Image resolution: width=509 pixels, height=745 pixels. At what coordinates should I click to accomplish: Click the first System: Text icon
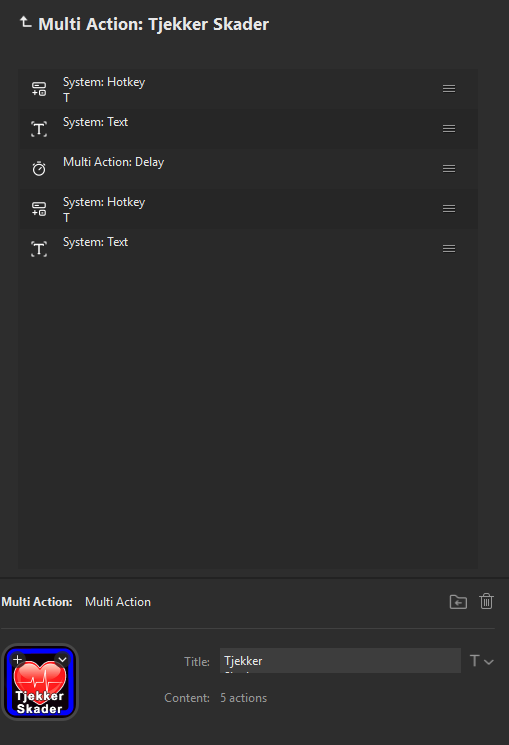click(x=39, y=129)
